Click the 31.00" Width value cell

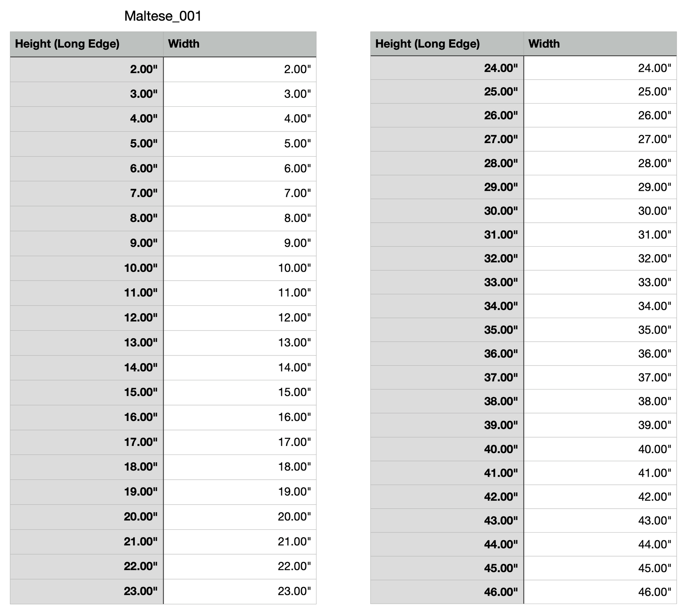654,235
